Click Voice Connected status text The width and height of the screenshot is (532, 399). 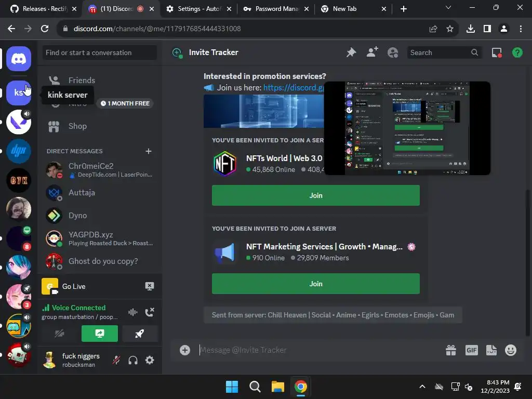pos(79,308)
